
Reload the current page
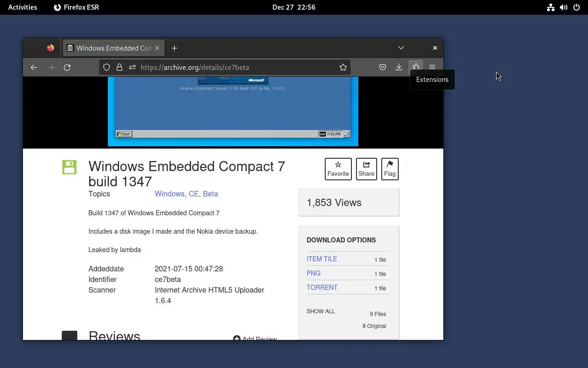pos(67,67)
